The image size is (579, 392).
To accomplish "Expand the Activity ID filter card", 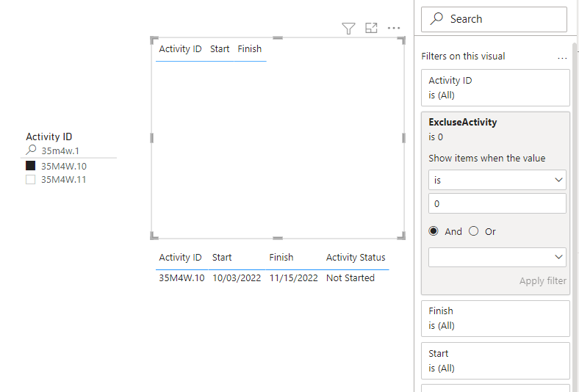I will [495, 88].
